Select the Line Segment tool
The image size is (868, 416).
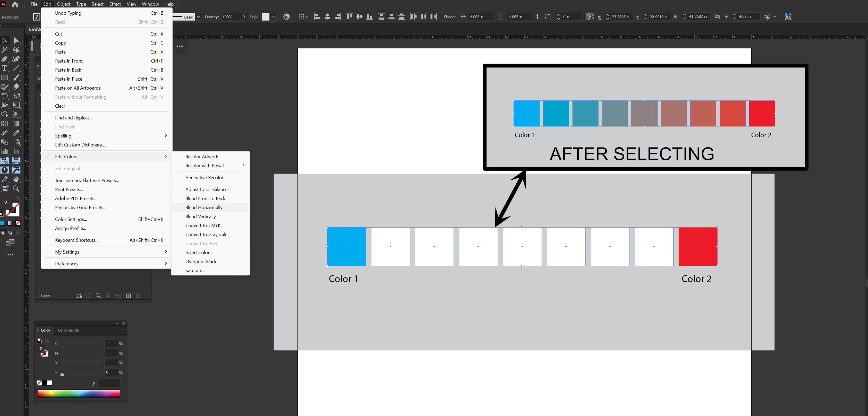point(16,68)
